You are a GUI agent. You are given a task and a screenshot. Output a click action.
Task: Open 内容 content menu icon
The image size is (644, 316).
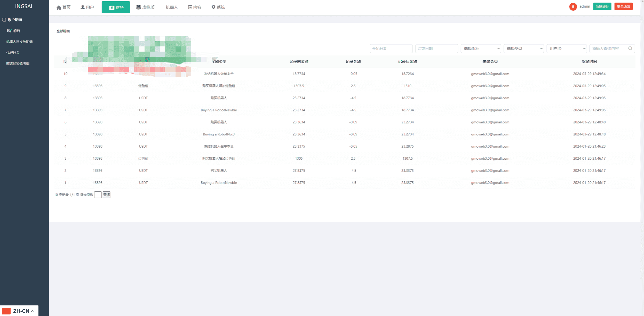[x=190, y=7]
